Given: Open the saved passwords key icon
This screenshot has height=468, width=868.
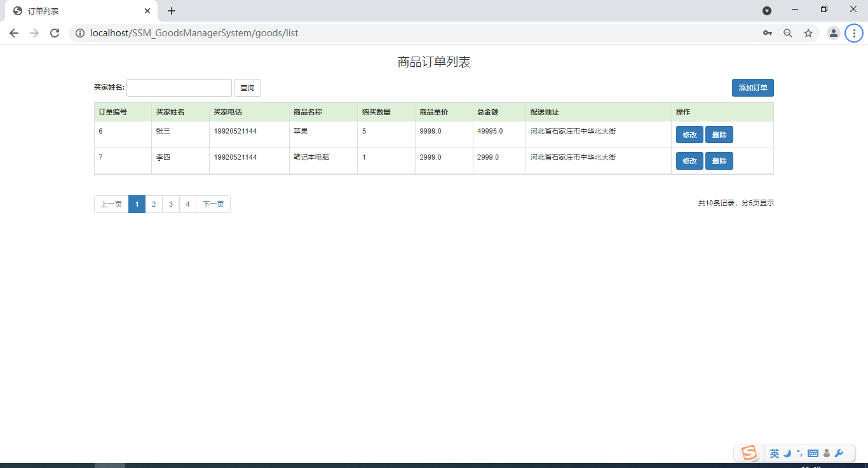Looking at the screenshot, I should pos(768,33).
